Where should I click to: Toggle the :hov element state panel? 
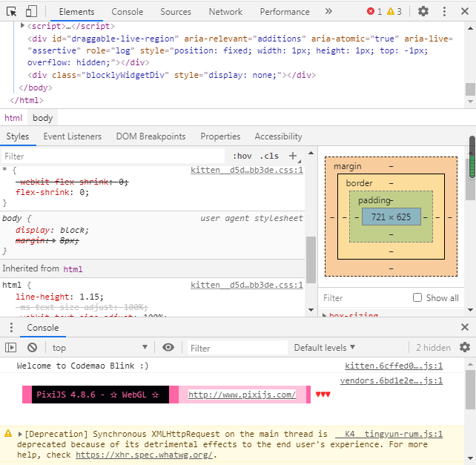click(x=242, y=156)
